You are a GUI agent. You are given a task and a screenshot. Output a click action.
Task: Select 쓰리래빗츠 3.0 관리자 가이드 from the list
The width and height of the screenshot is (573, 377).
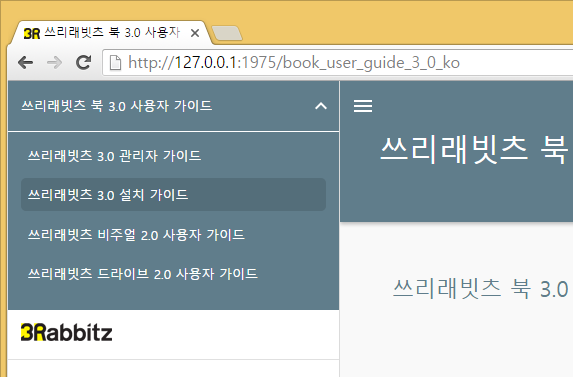click(x=174, y=156)
